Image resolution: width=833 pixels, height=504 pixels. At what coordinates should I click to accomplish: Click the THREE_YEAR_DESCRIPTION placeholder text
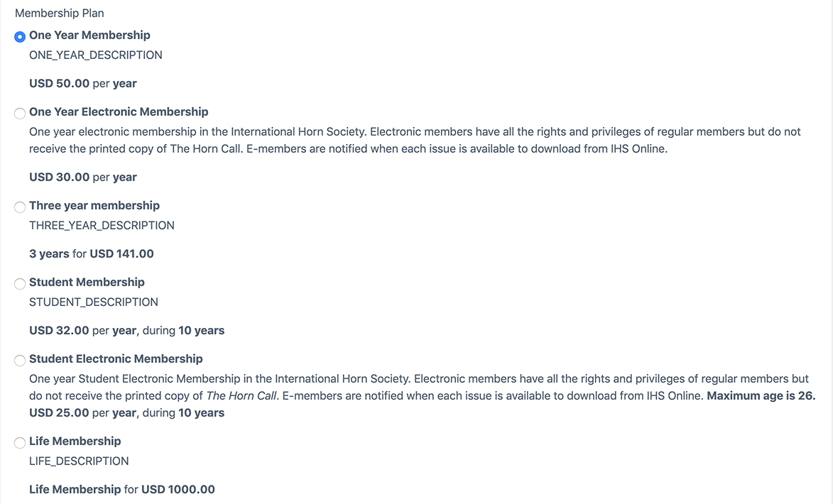coord(102,226)
